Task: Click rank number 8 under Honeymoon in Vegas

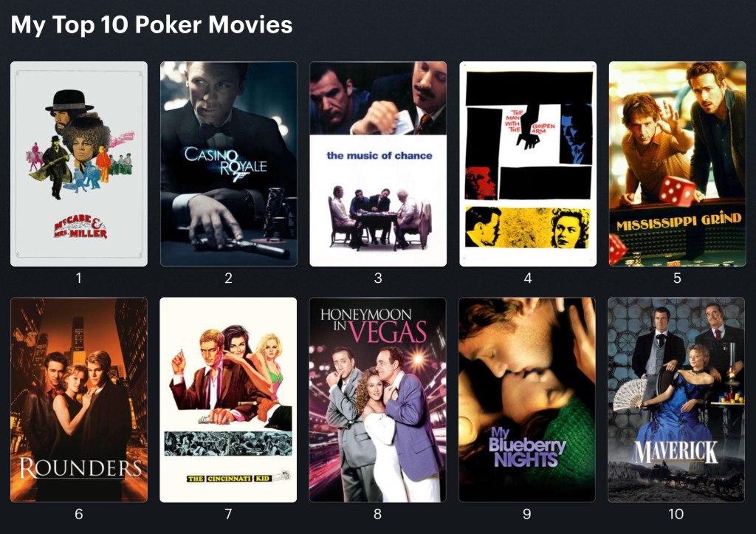Action: pyautogui.click(x=377, y=514)
